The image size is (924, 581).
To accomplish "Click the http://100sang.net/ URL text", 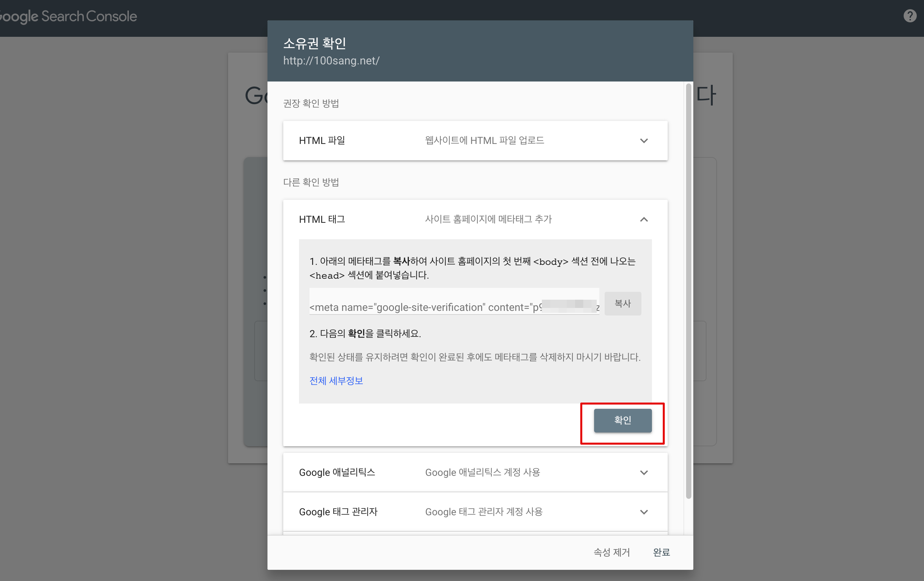I will 331,61.
